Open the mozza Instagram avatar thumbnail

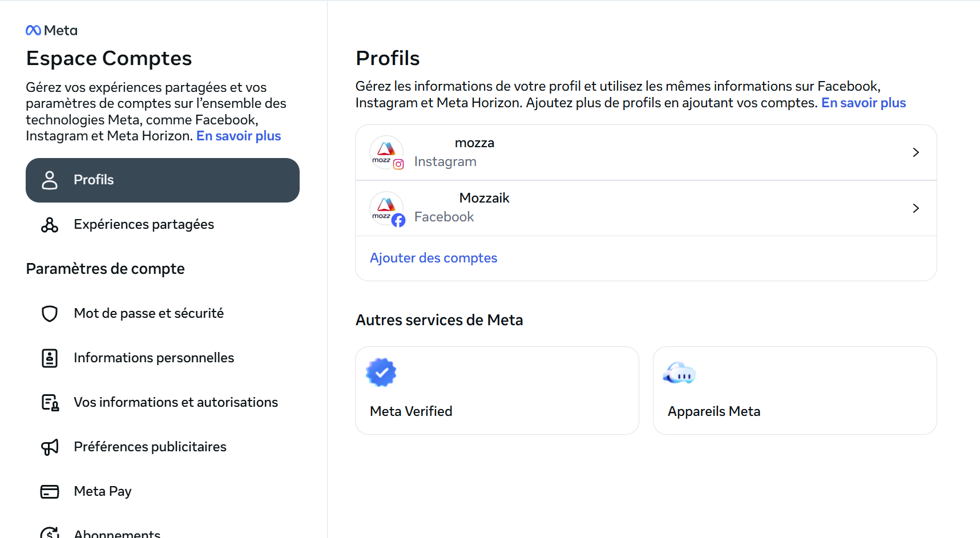click(387, 153)
